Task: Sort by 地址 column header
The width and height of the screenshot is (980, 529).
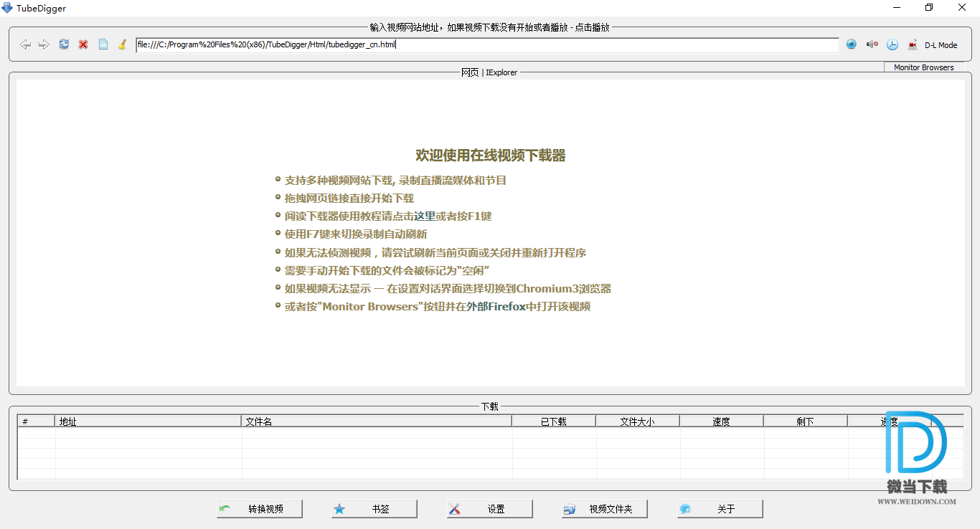Action: (148, 421)
